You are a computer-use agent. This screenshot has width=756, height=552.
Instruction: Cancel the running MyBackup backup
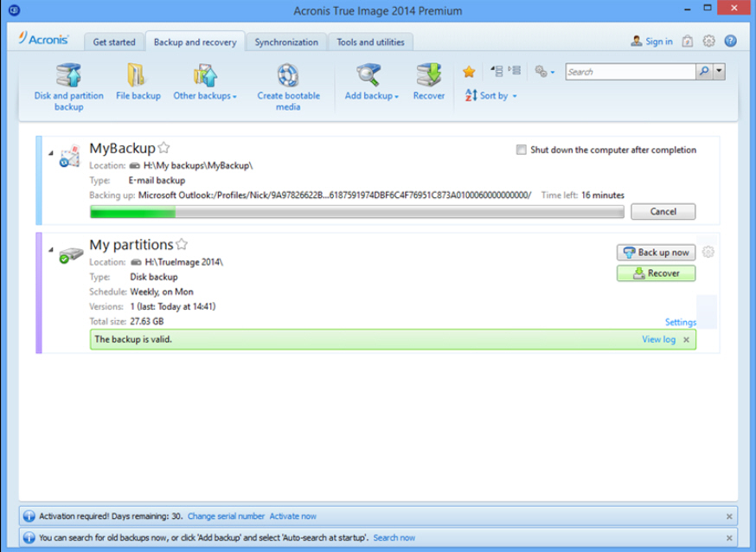point(663,211)
